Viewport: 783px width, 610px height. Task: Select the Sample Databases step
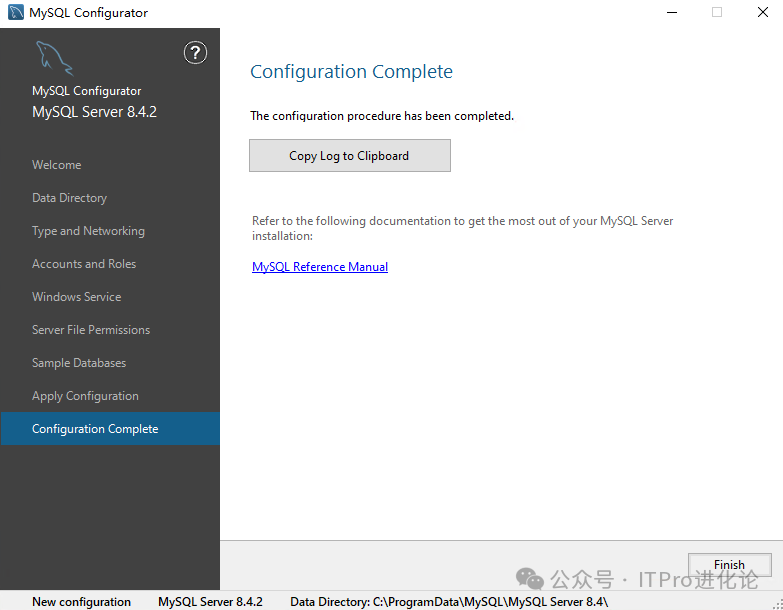[79, 362]
